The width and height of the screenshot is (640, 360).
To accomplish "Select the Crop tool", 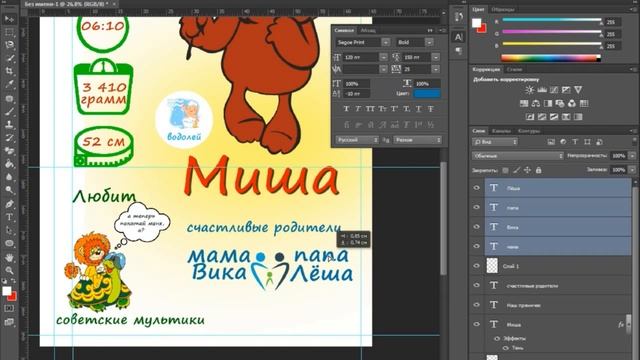I will [9, 71].
